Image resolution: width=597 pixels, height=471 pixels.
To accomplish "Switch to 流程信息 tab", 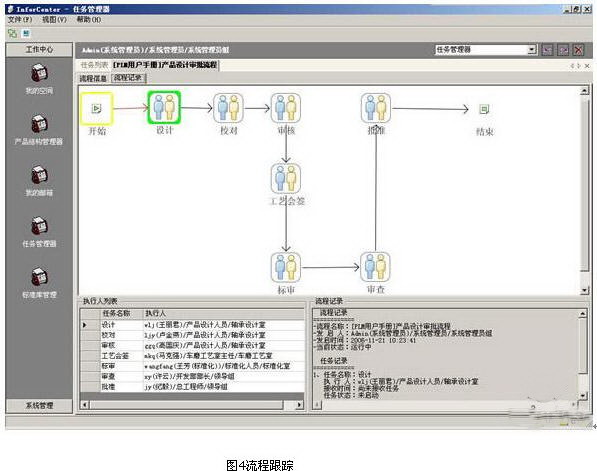I will [x=93, y=78].
